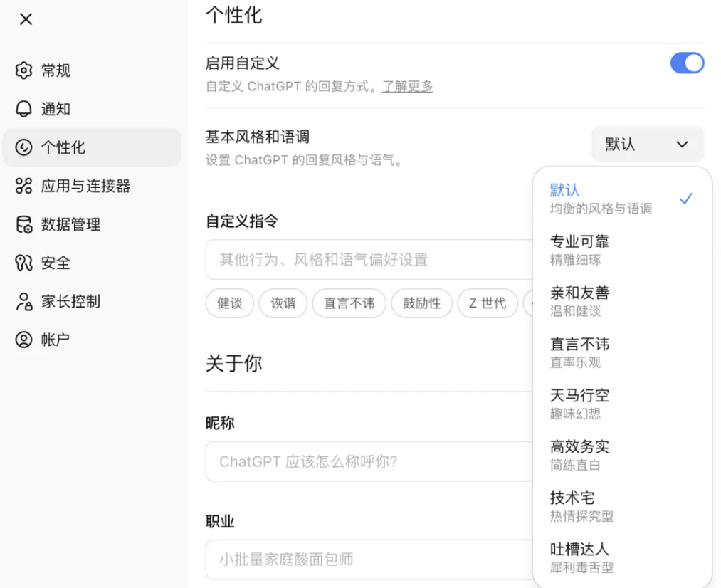Close the settings dialog with X icon

pos(26,19)
